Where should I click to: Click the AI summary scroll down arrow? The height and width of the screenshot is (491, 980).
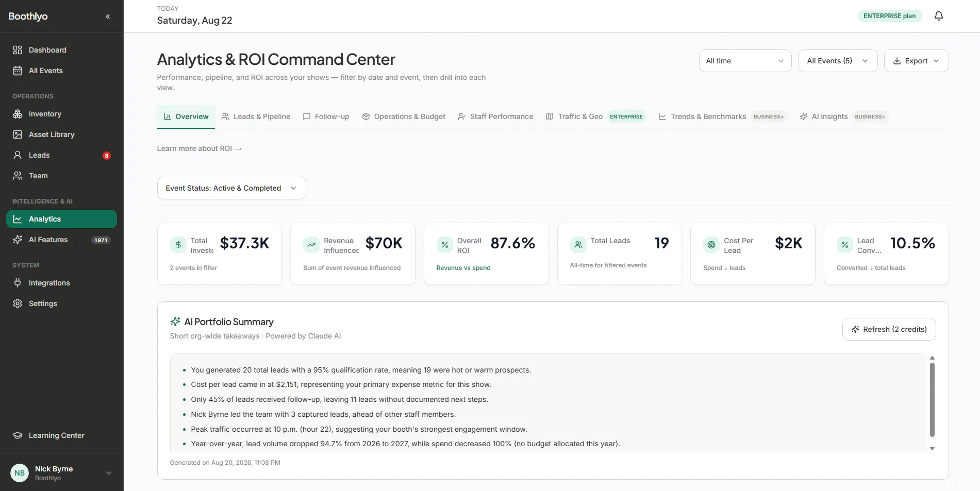pyautogui.click(x=932, y=449)
